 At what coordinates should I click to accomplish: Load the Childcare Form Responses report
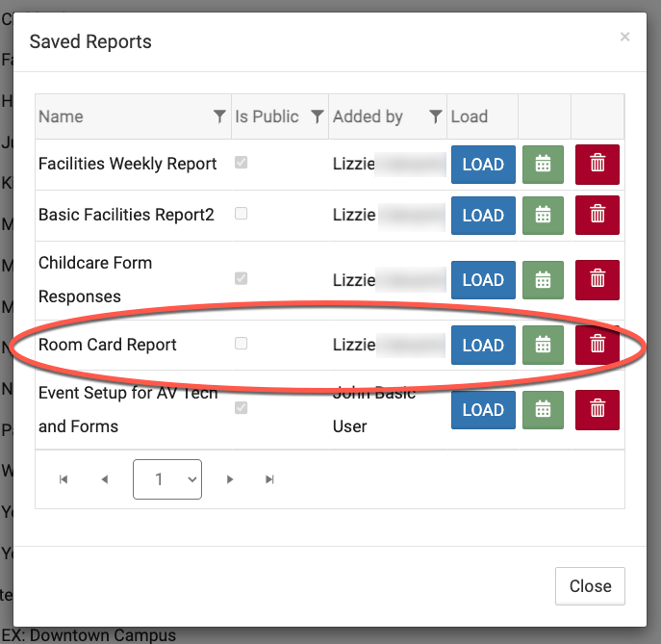483,280
